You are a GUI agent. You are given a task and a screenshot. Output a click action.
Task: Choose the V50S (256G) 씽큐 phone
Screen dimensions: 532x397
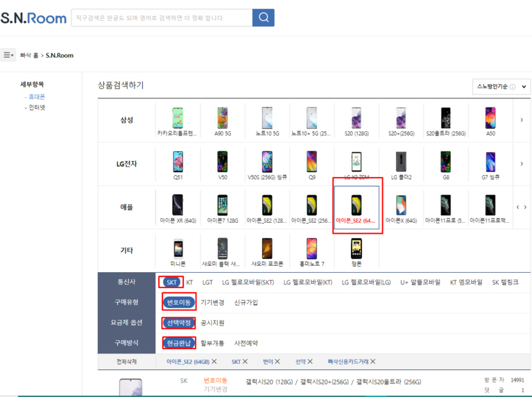(x=267, y=165)
